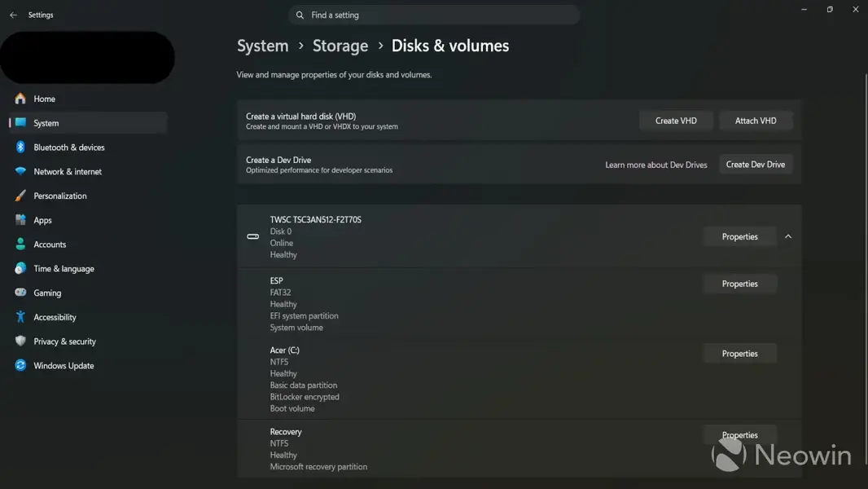Click the Personalization paintbrush icon
The image size is (868, 489).
tap(20, 196)
